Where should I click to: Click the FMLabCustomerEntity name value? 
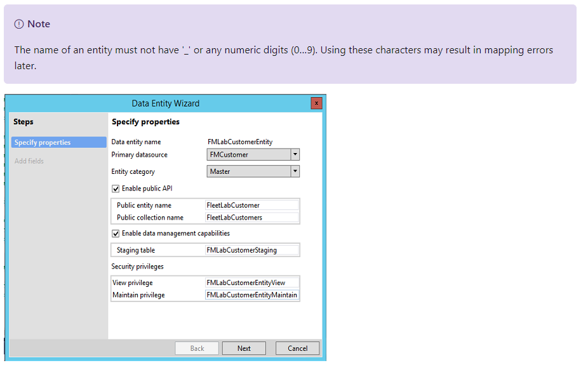tap(240, 142)
